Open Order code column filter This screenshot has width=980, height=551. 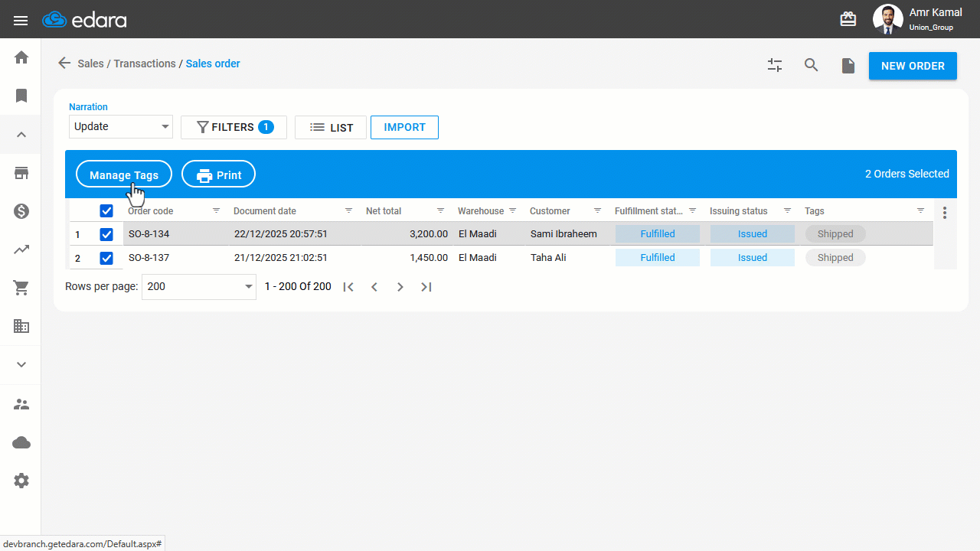coord(216,210)
